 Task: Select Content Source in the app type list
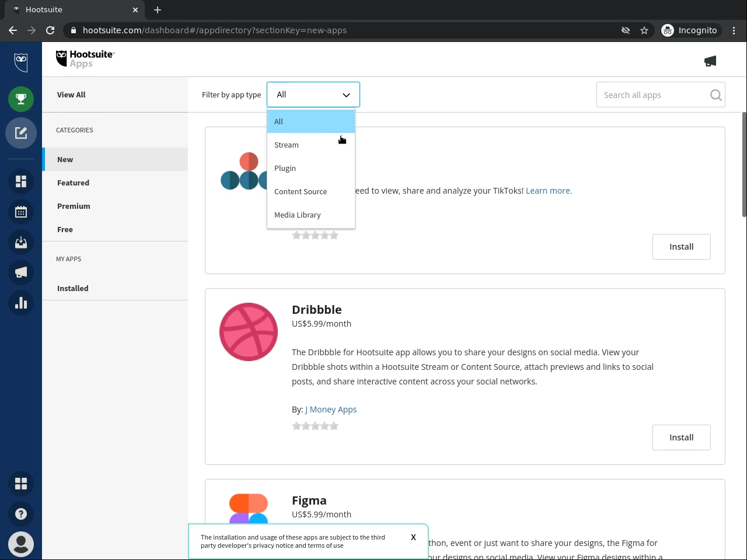[311, 191]
